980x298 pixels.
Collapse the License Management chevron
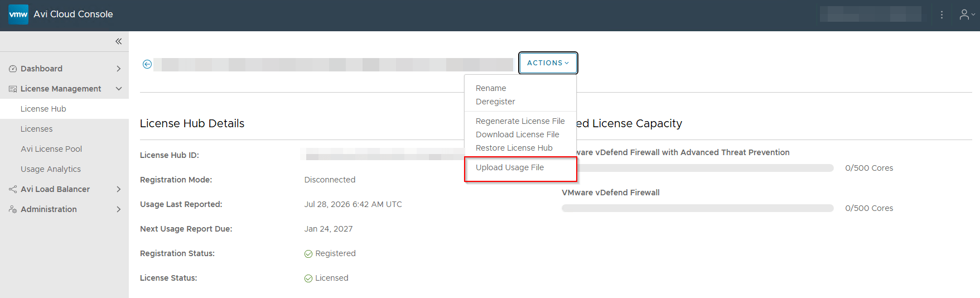pos(118,89)
